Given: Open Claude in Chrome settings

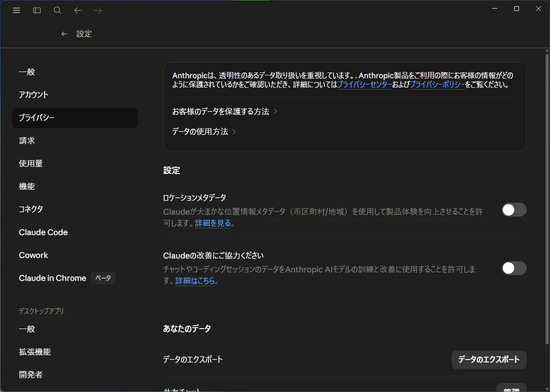Looking at the screenshot, I should click(x=75, y=278).
